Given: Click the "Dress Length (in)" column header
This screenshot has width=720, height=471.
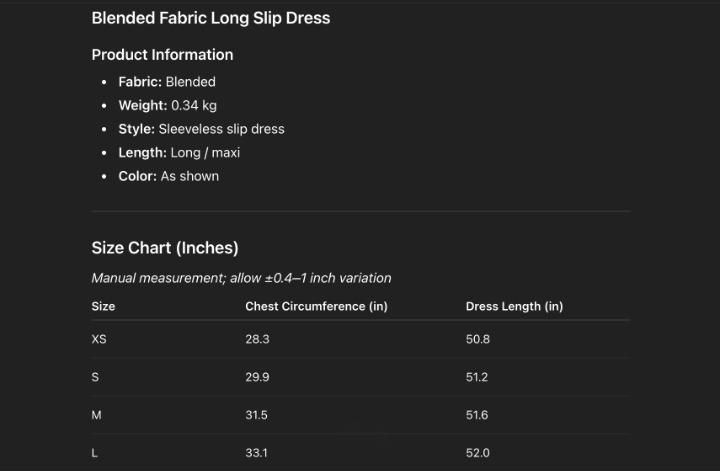Looking at the screenshot, I should click(x=514, y=306).
